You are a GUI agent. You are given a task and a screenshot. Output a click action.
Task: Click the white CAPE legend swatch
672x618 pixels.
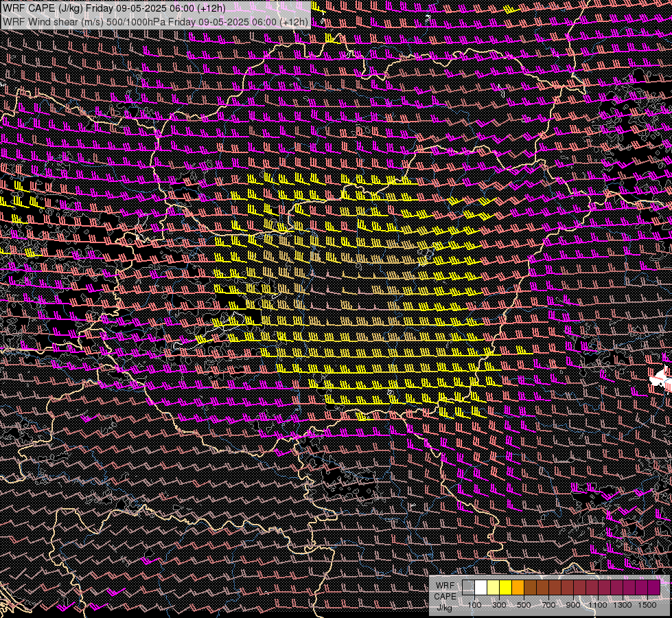(x=481, y=588)
